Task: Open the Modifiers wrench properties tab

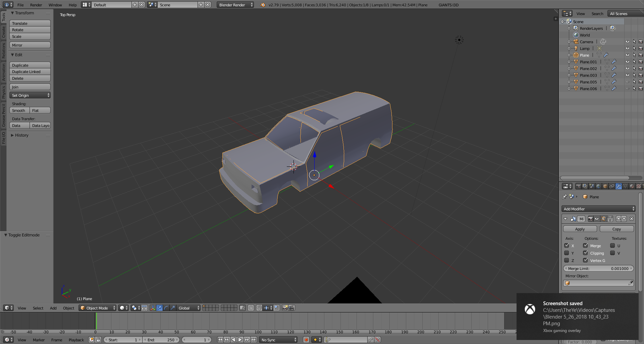Action: click(x=619, y=186)
